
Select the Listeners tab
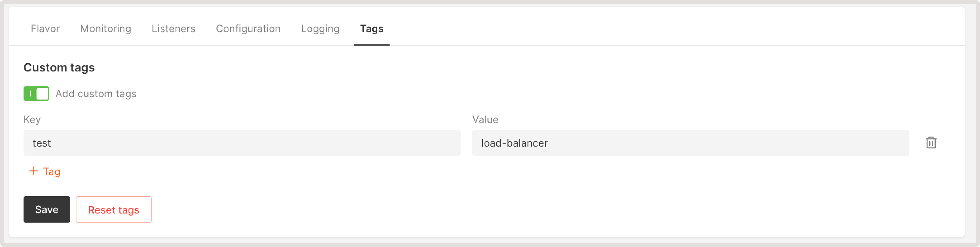tap(174, 28)
